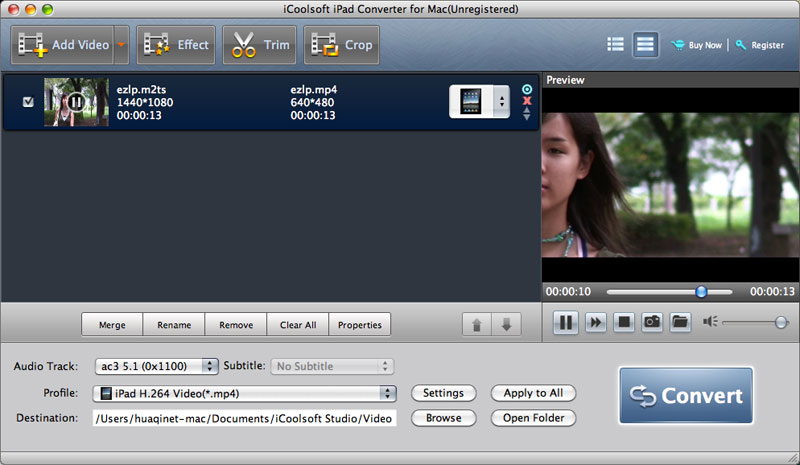Screen dimensions: 800x465
Task: Stop the preview playback
Action: coord(623,322)
